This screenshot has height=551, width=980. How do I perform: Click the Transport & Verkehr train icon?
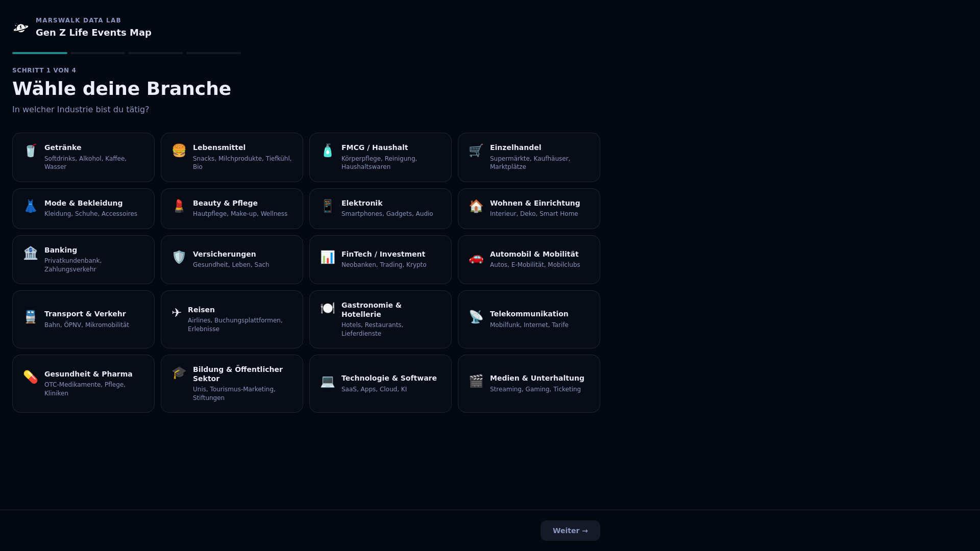pos(31,317)
